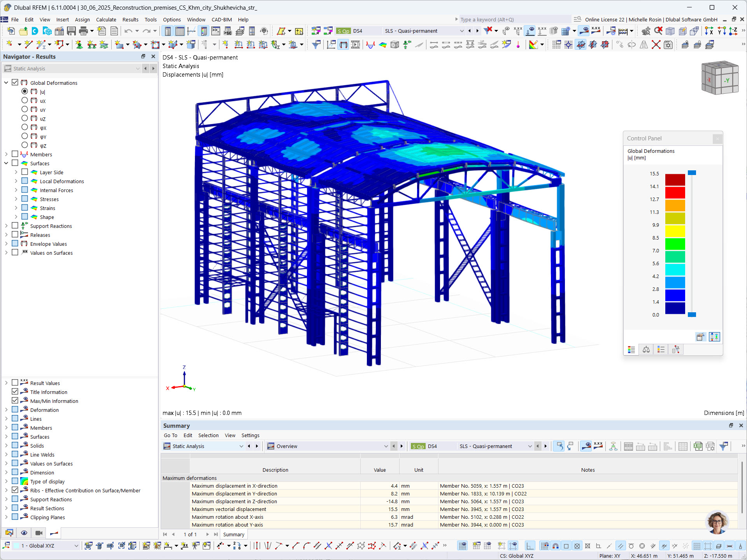Click the scales comparison icon in Control Panel
This screenshot has width=747, height=560.
point(646,349)
